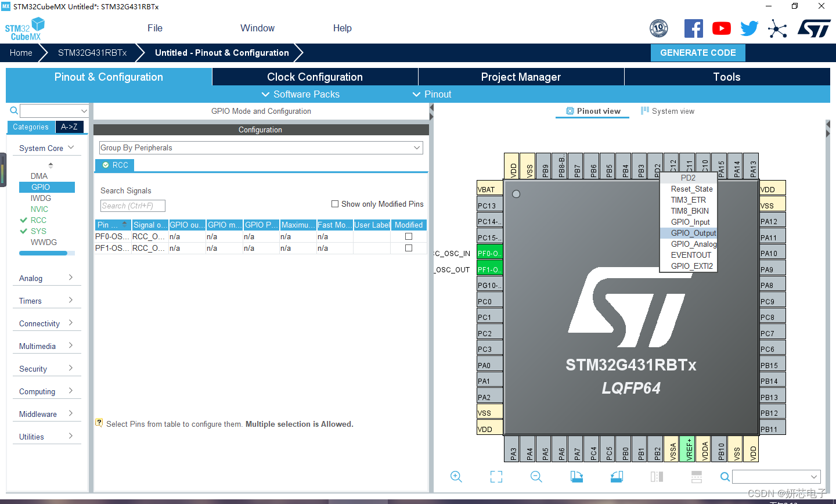Expand the Analog category

tap(46, 278)
